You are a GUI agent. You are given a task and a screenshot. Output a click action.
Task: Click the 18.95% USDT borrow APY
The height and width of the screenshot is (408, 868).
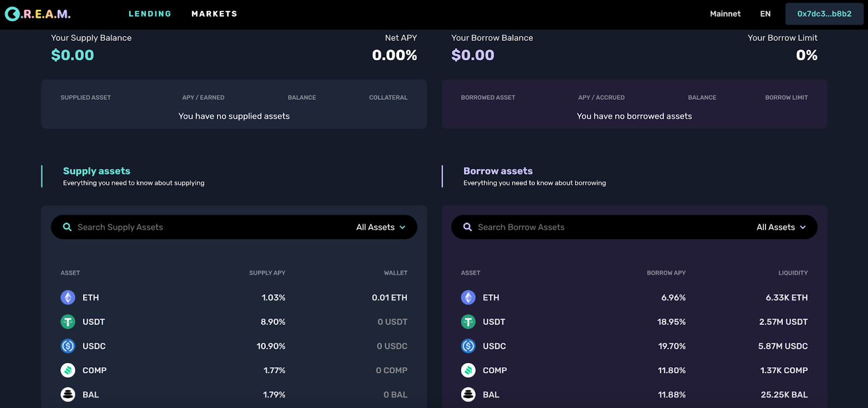pos(672,322)
